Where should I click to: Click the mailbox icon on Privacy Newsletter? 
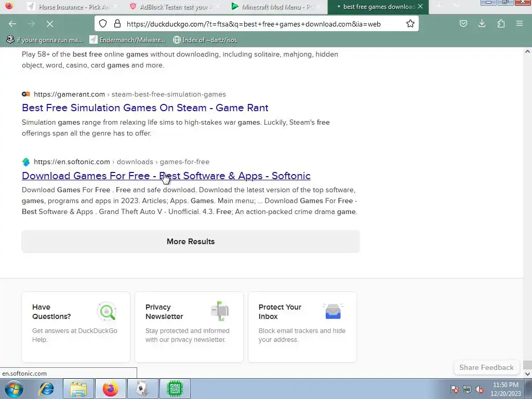pos(220,311)
